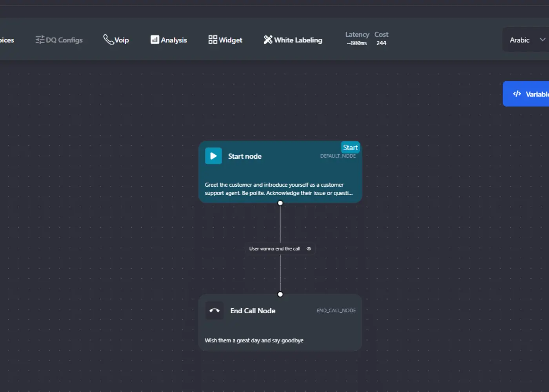
Task: Click the hang-up phone icon on End Call Node
Action: click(x=215, y=310)
